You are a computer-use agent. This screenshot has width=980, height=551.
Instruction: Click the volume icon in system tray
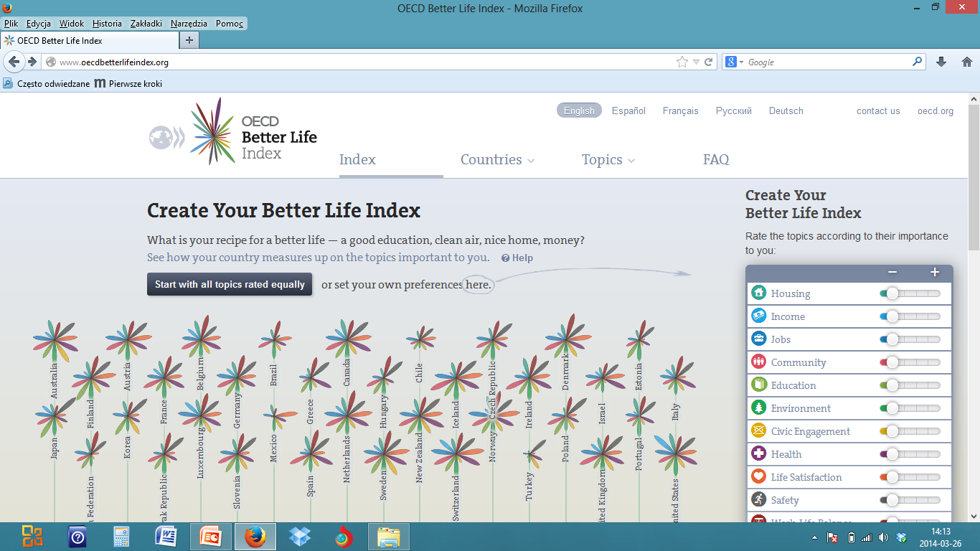coord(883,537)
